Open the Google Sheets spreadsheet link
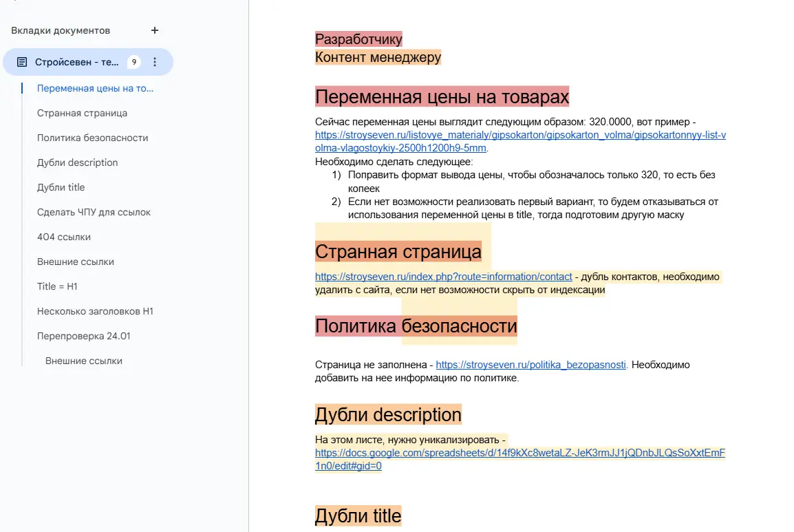This screenshot has height=532, width=794. [x=519, y=454]
